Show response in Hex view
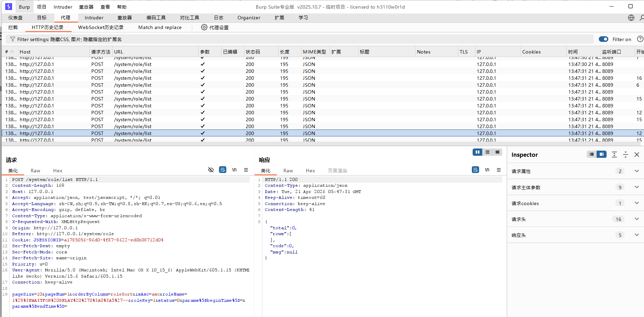644x317 pixels. 310,171
